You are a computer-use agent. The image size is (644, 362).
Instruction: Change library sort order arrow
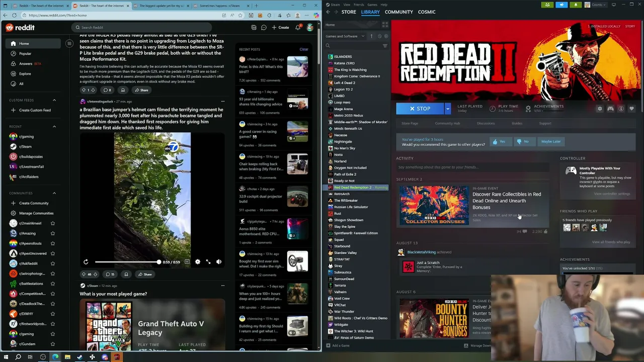point(372,36)
